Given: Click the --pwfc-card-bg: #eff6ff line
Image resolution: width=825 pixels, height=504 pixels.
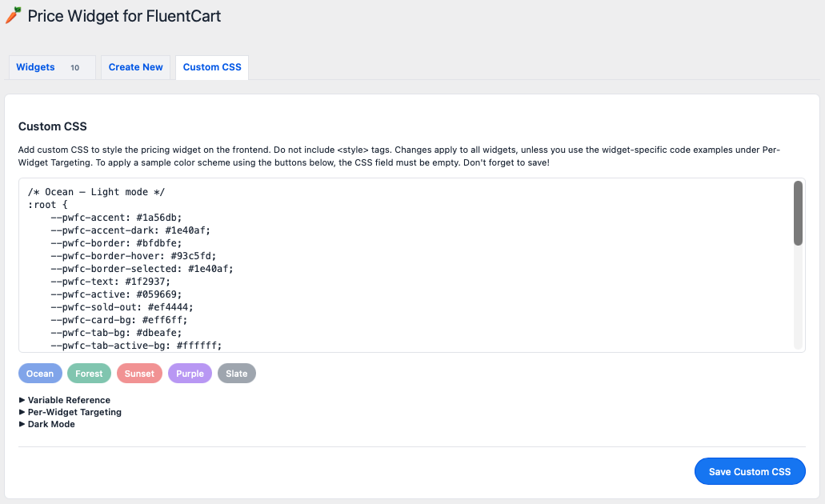Looking at the screenshot, I should click(119, 320).
